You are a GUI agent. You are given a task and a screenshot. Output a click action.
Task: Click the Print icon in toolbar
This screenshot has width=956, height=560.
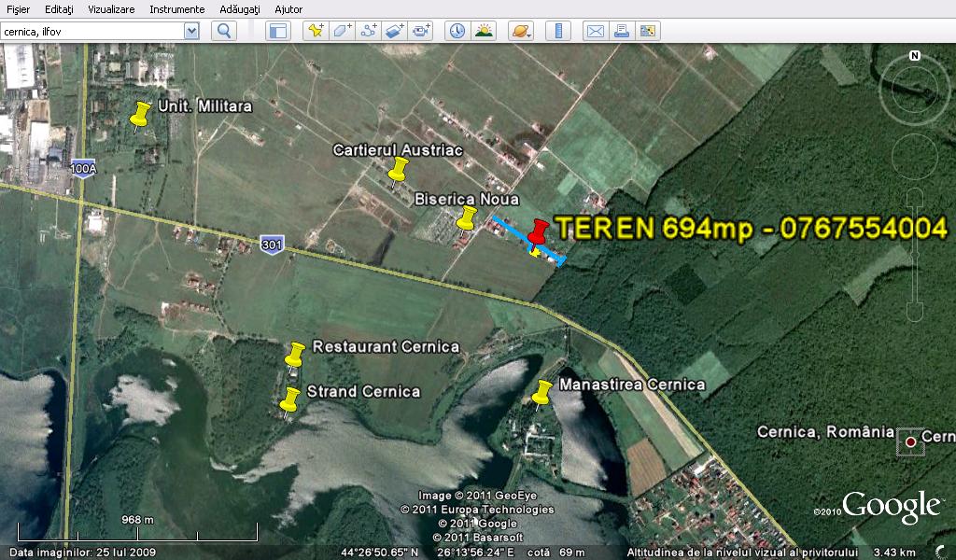[621, 31]
